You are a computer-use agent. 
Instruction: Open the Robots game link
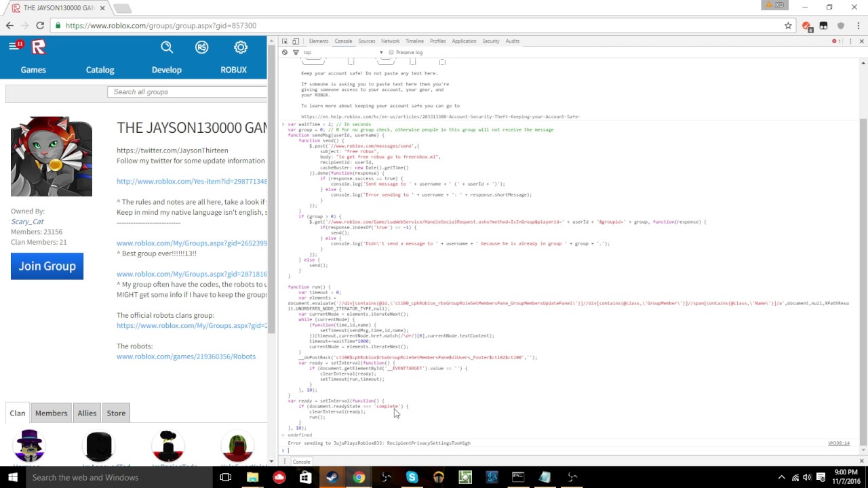(186, 357)
